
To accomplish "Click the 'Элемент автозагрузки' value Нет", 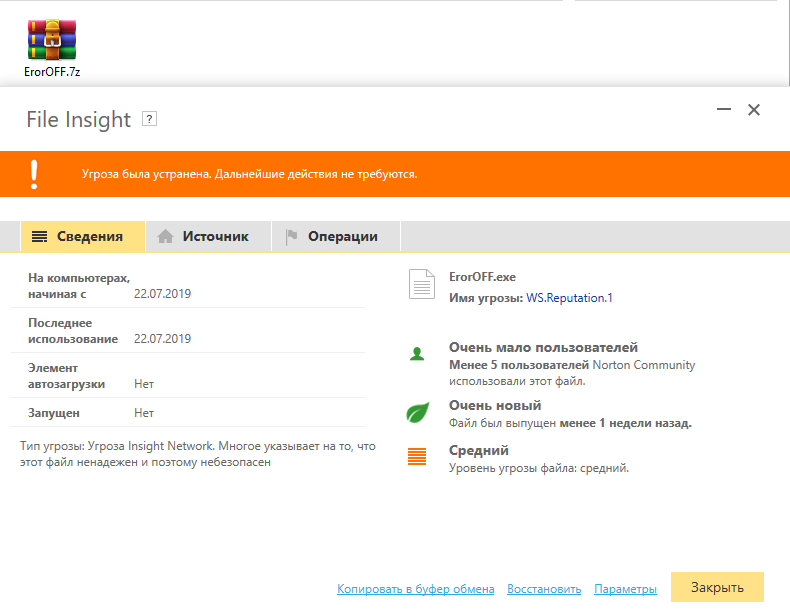I will pyautogui.click(x=144, y=384).
